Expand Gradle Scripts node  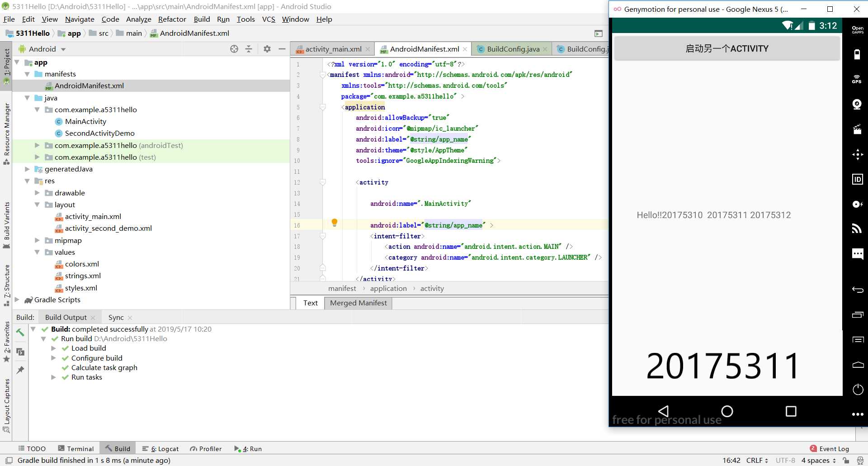[x=17, y=300]
